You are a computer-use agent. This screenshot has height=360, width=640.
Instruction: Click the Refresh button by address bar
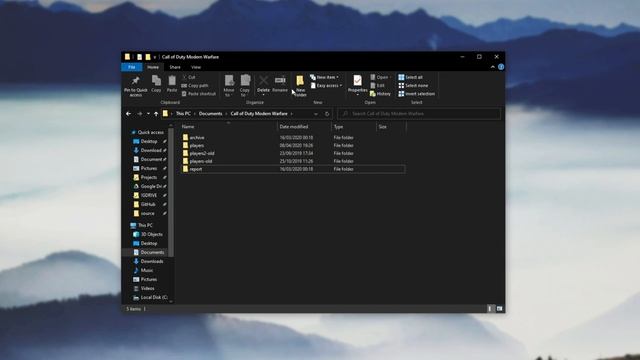coord(327,113)
